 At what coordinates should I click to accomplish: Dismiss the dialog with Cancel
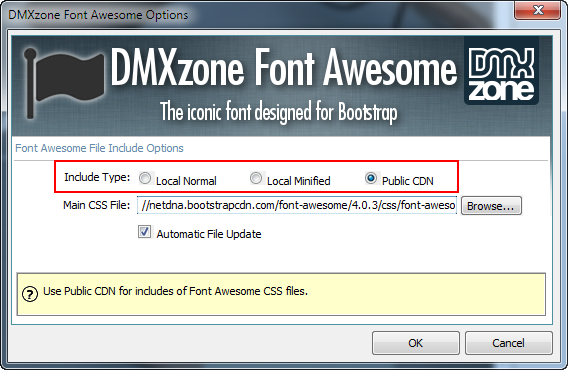pyautogui.click(x=508, y=343)
